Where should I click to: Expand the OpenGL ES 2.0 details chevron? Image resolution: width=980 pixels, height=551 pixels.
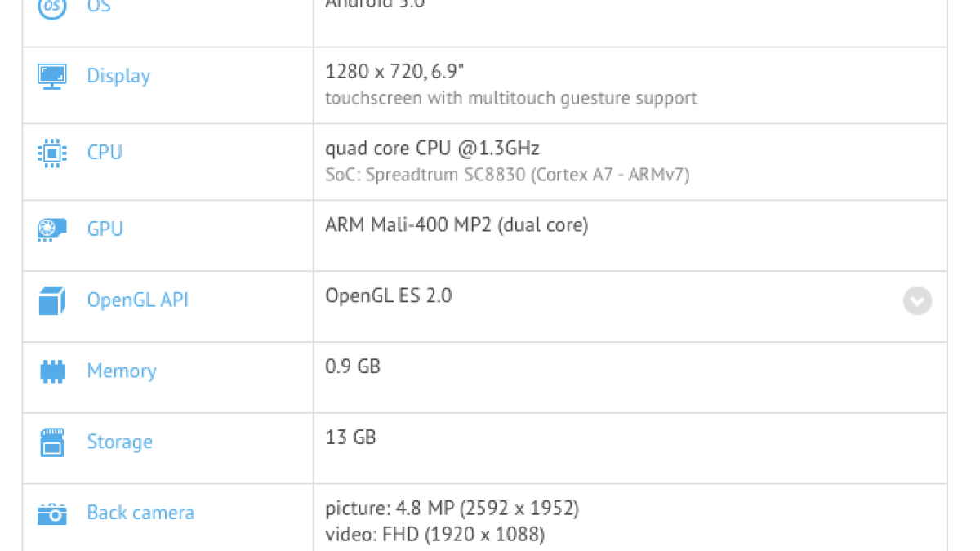[917, 300]
